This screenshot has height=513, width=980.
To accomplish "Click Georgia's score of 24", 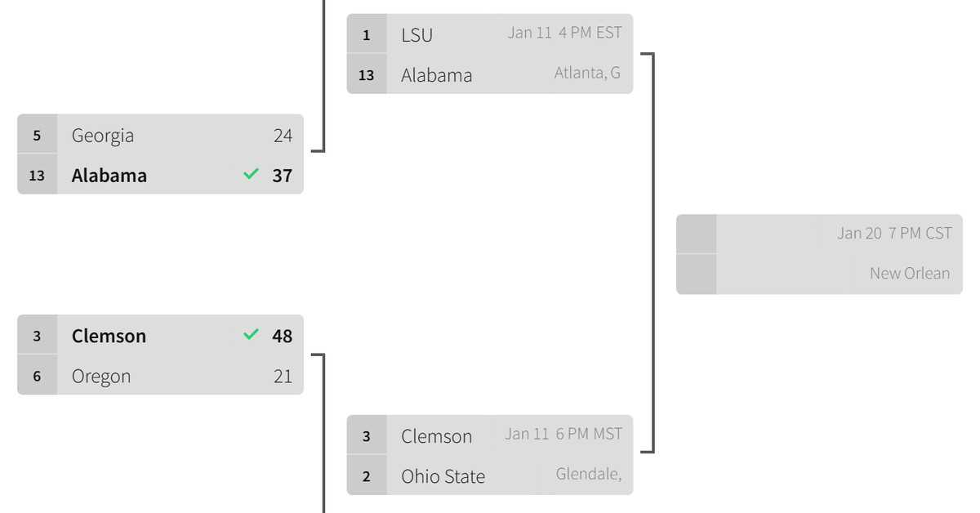I will (283, 136).
